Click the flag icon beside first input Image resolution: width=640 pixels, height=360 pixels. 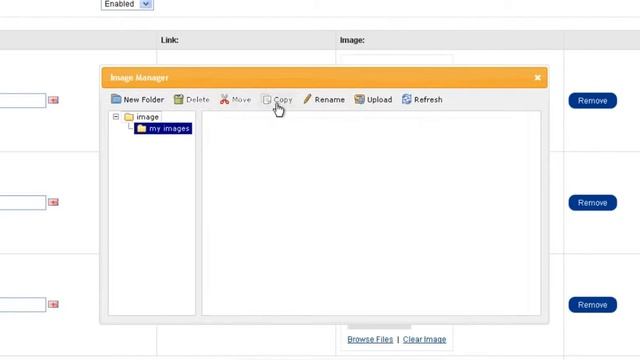point(53,100)
